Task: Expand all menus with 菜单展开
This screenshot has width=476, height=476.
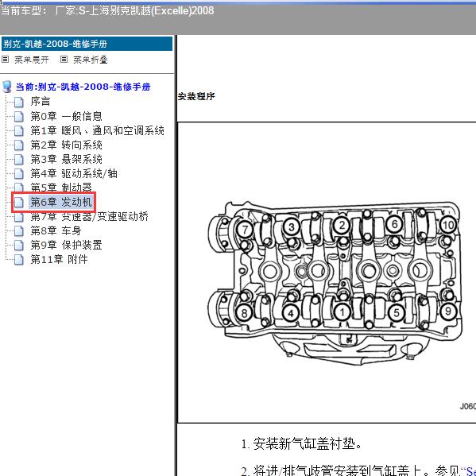Action: pyautogui.click(x=32, y=60)
